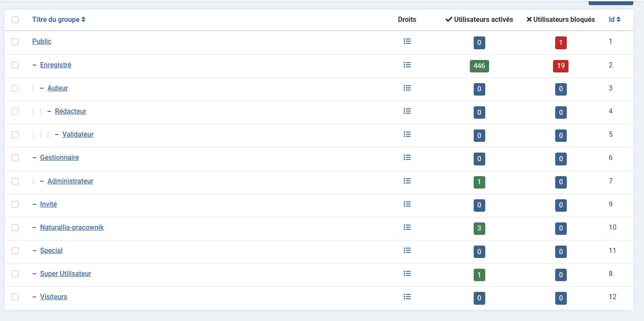Check the Auteur group checkbox
644x321 pixels.
(15, 88)
